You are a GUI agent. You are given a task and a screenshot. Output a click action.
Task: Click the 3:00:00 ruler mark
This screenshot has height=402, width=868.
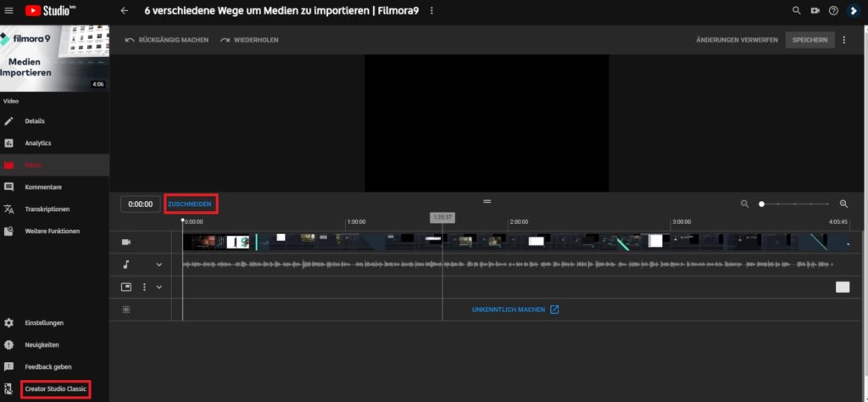click(682, 221)
